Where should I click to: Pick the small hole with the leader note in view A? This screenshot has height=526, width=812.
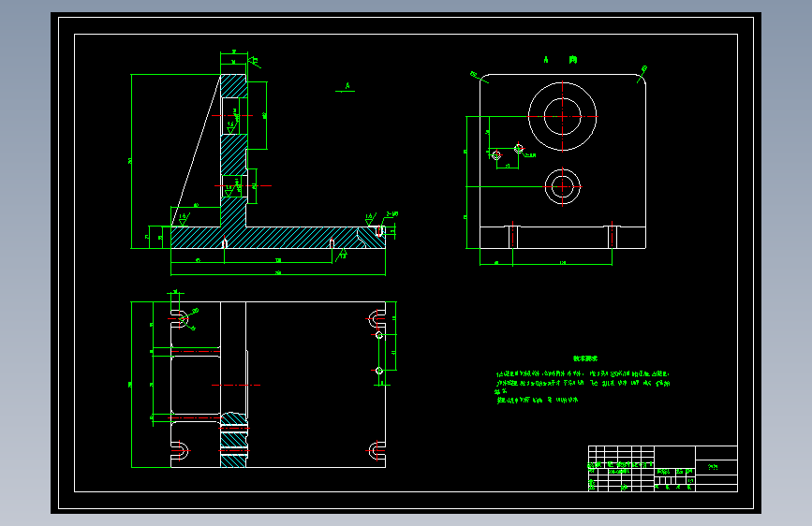coord(519,149)
